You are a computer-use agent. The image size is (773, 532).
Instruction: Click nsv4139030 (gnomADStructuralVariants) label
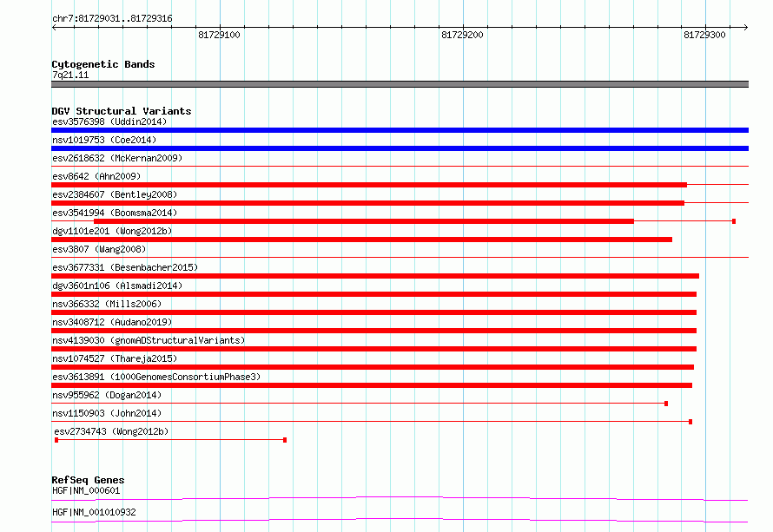pos(149,340)
